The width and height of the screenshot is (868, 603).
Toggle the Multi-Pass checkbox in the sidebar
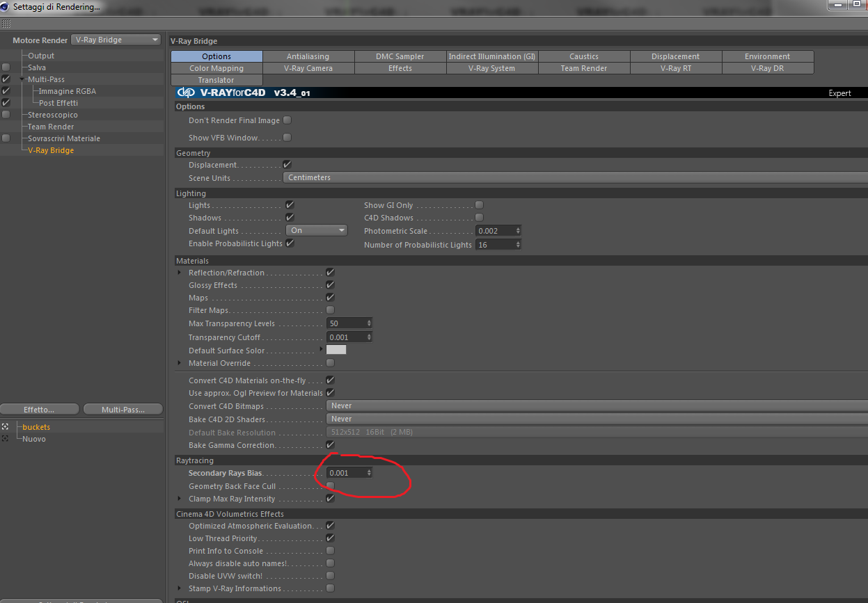pos(6,79)
